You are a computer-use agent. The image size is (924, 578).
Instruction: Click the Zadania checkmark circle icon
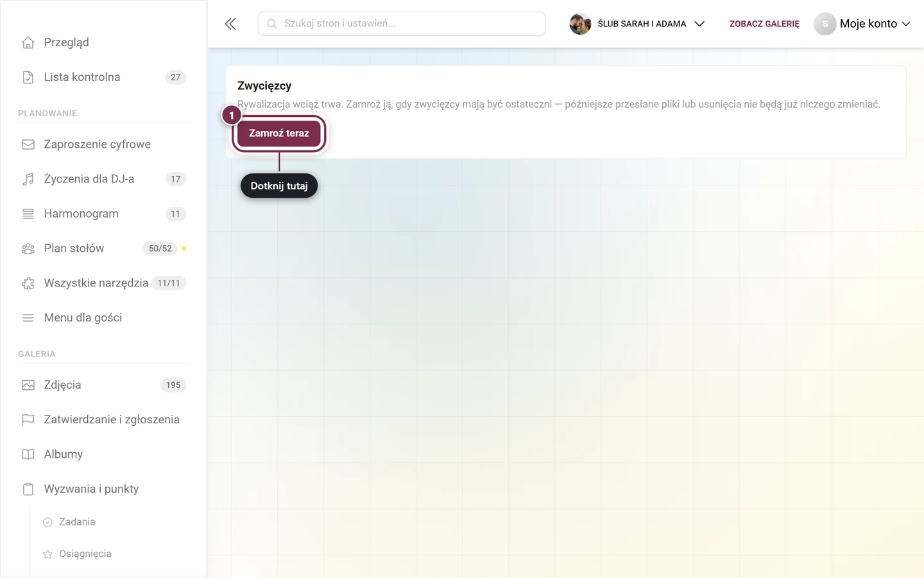pyautogui.click(x=47, y=522)
